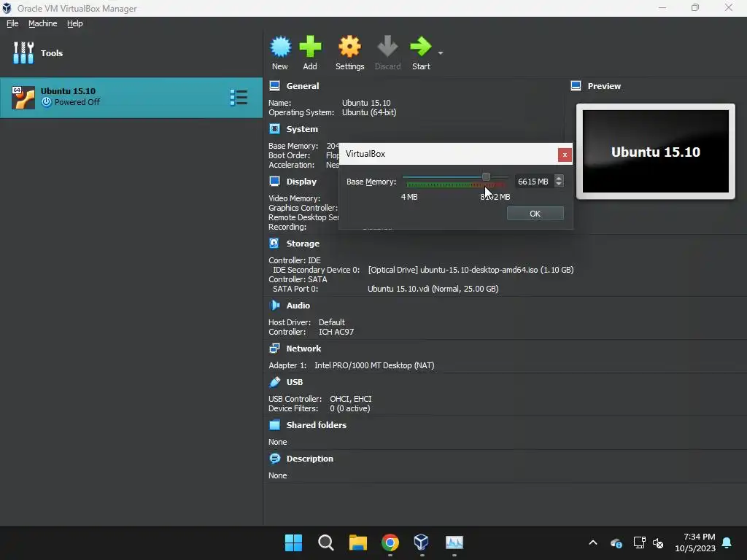Click the Description section icon

(x=274, y=459)
